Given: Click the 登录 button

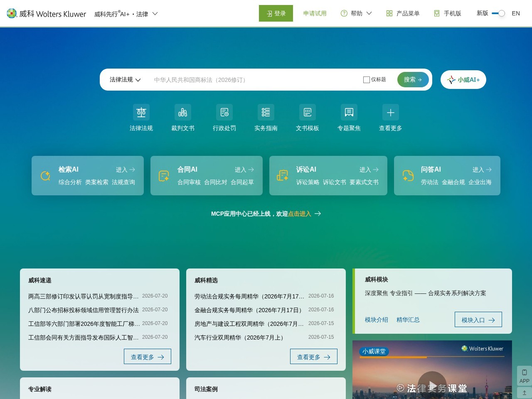Looking at the screenshot, I should pyautogui.click(x=276, y=13).
